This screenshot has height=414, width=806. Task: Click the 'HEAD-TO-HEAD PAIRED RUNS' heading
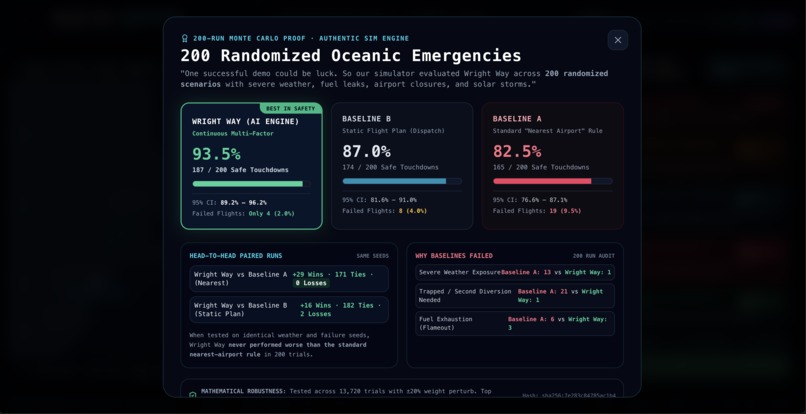[x=235, y=256]
